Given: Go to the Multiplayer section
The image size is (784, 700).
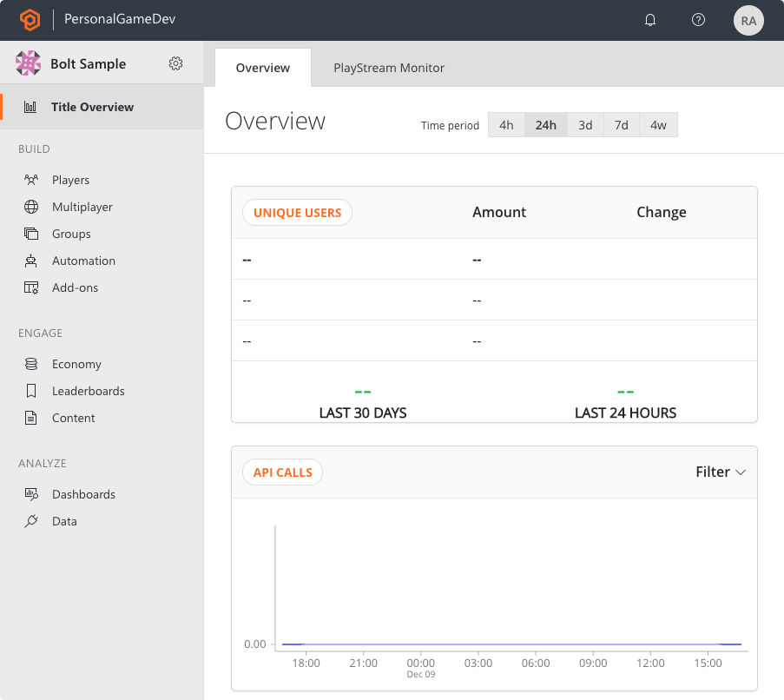Looking at the screenshot, I should tap(82, 207).
